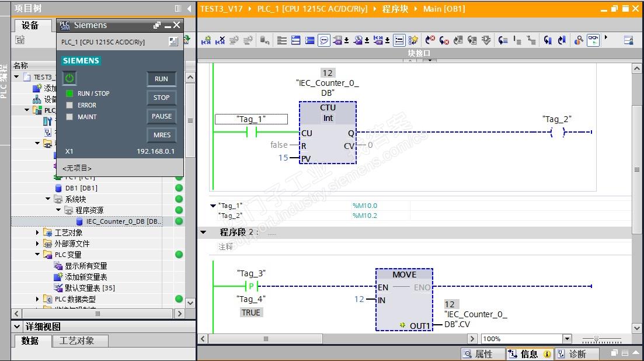This screenshot has width=644, height=361.
Task: Collapse the 程序资源 tree node
Action: coord(58,210)
